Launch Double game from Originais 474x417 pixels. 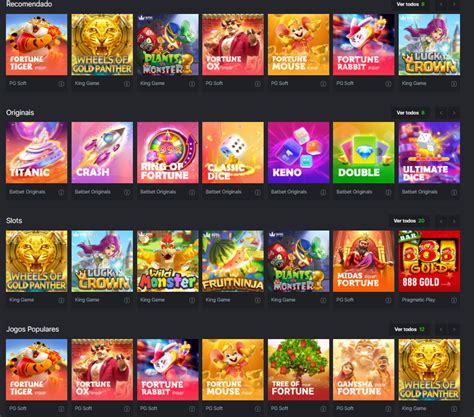(363, 153)
